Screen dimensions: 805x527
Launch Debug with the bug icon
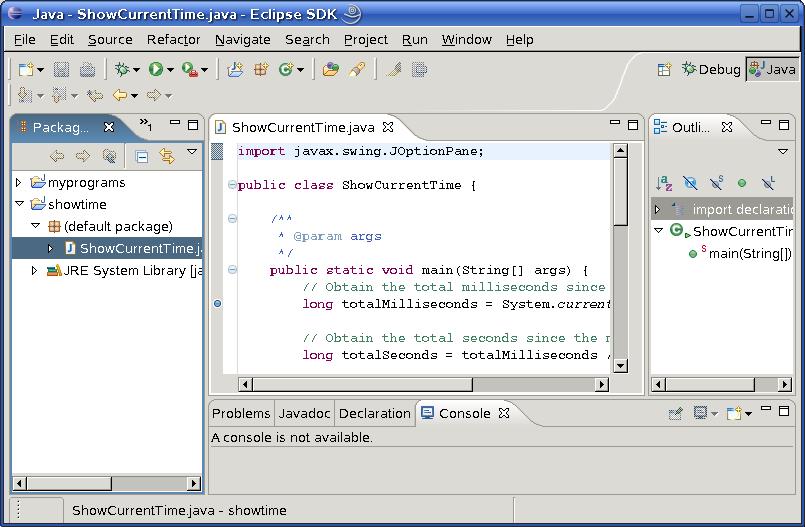tap(122, 69)
